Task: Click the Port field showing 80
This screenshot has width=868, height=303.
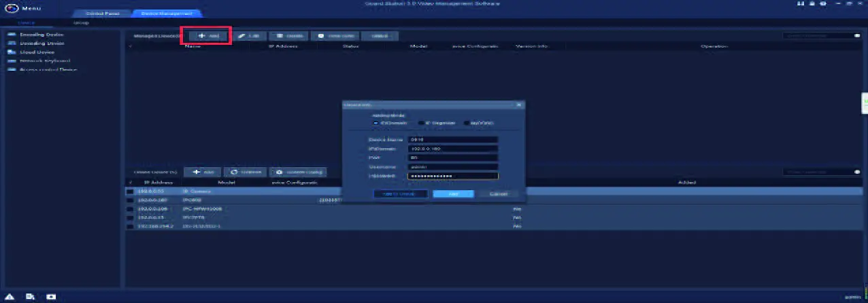Action: click(x=452, y=157)
